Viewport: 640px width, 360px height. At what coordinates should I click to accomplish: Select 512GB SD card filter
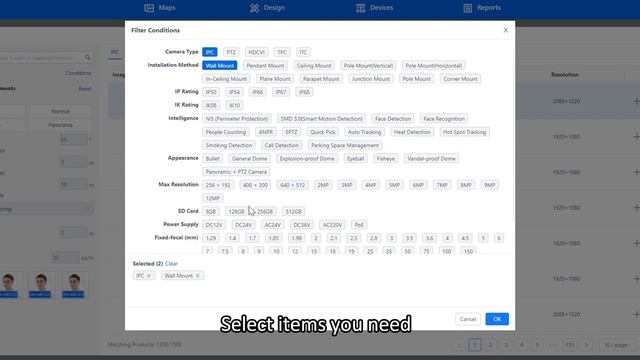click(293, 212)
